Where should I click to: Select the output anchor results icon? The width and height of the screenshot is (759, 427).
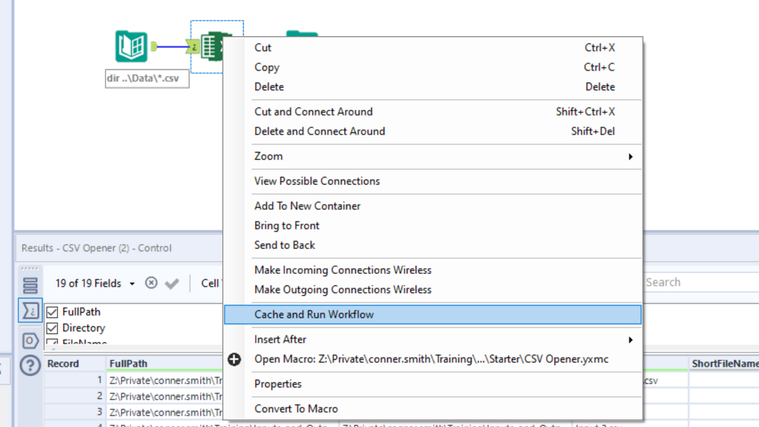[x=30, y=340]
